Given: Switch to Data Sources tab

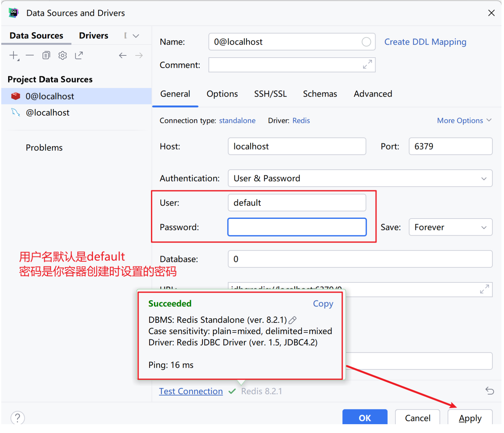Looking at the screenshot, I should 36,36.
